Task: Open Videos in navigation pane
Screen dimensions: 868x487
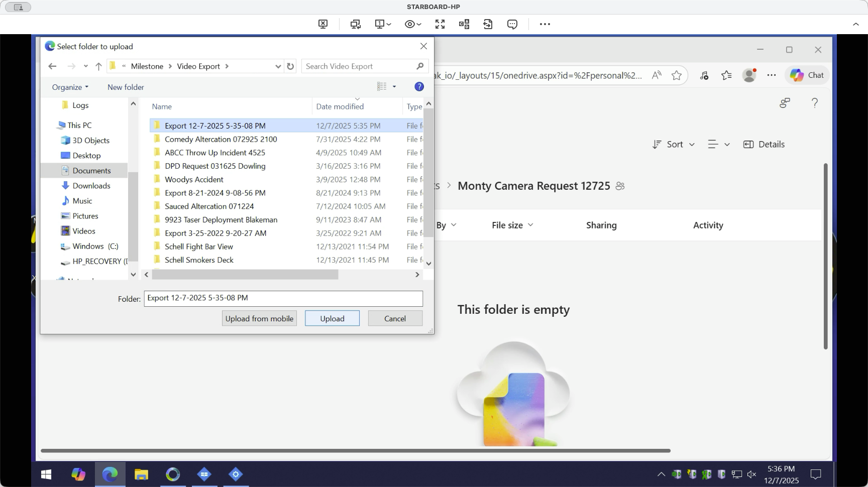Action: pos(83,230)
